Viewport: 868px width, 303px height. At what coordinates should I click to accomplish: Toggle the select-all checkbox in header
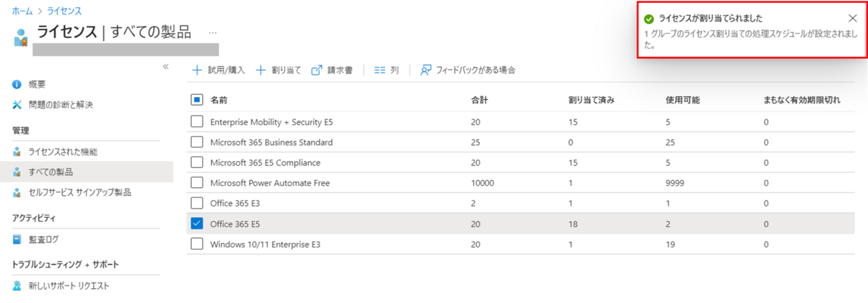click(197, 100)
